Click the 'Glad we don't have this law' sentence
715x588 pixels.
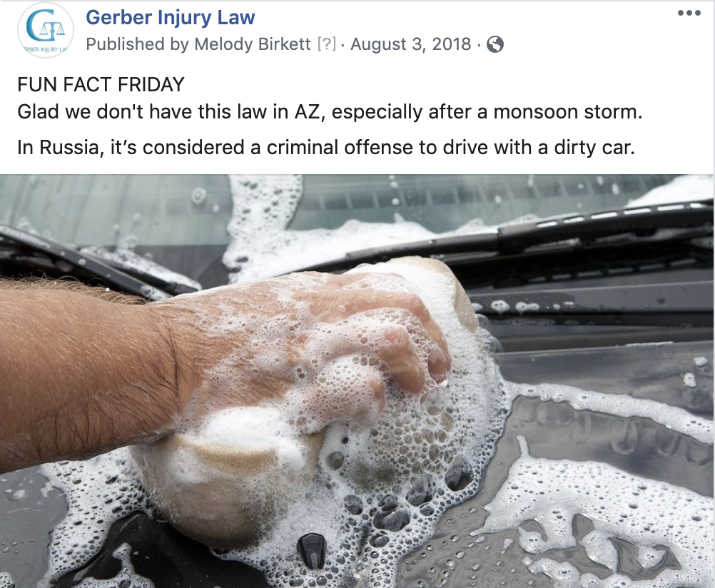330,112
